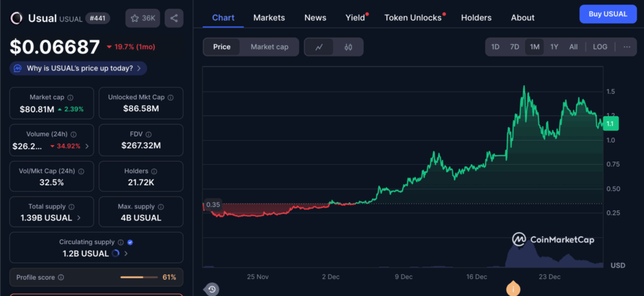This screenshot has width=644, height=296.
Task: Select the 1Y time range
Action: pos(554,47)
